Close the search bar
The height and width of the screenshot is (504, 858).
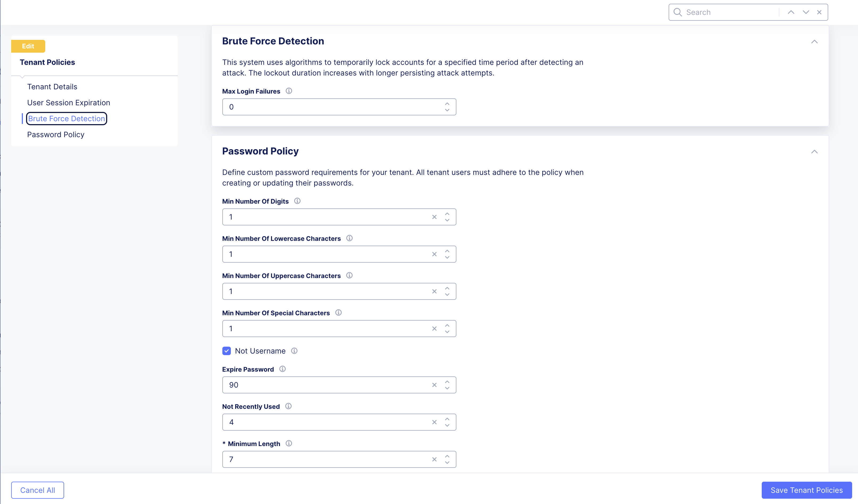819,12
